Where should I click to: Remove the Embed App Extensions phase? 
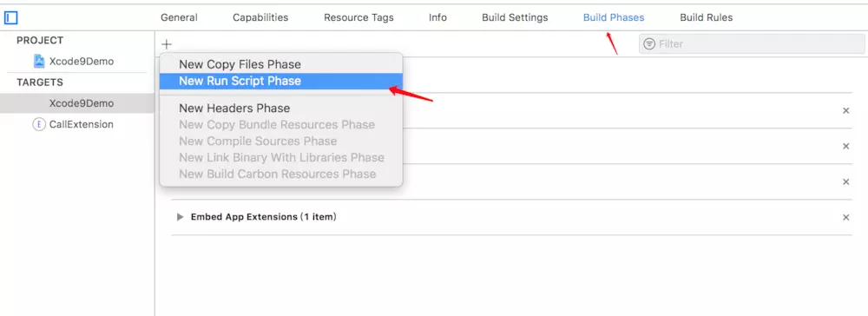tap(845, 218)
